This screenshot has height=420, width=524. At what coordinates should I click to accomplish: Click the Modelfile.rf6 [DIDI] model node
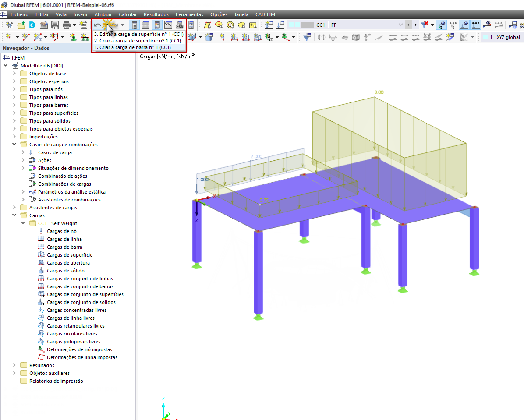(42, 66)
